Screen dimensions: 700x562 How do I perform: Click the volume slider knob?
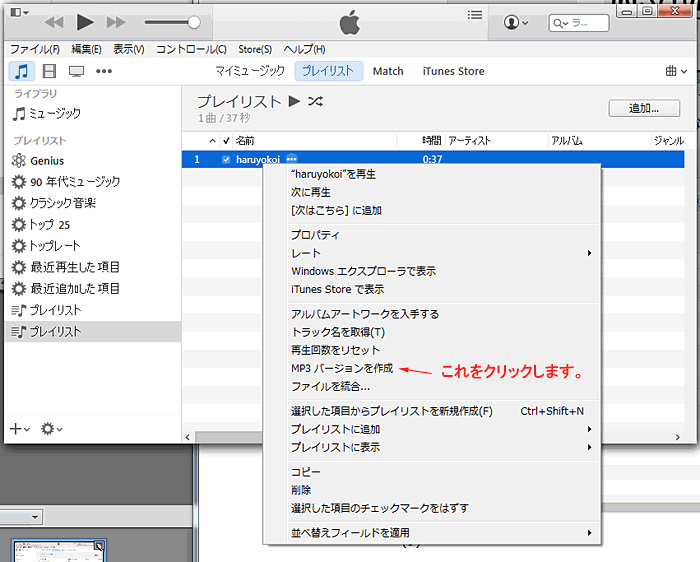(194, 22)
